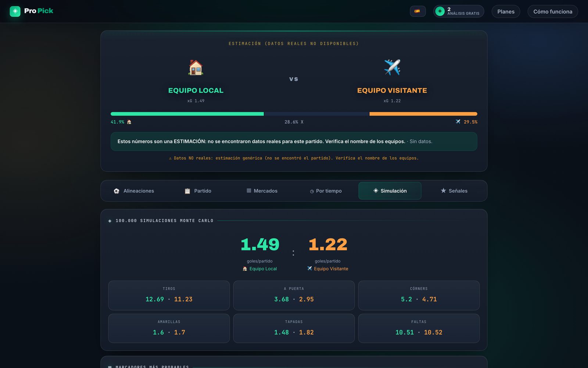588x368 pixels.
Task: Click small airplane icon beside 29.5%
Action: point(458,122)
